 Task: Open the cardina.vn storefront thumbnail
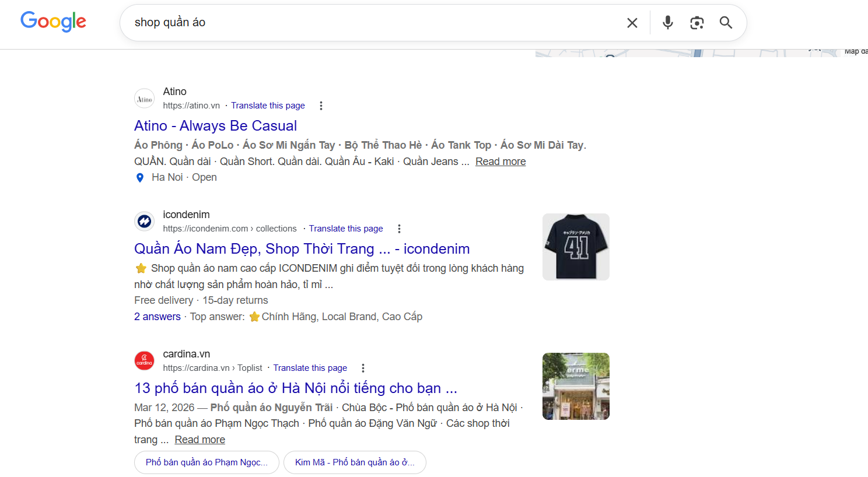576,386
